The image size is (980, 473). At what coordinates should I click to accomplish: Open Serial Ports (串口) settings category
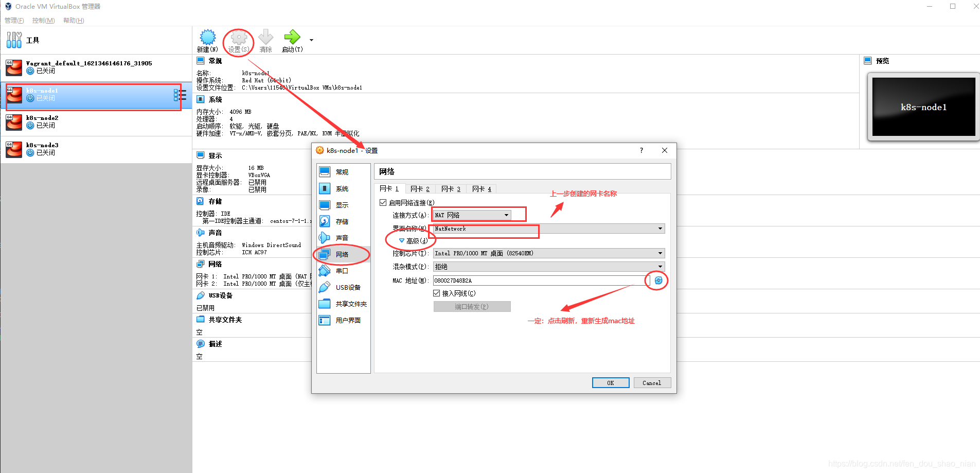click(x=343, y=271)
